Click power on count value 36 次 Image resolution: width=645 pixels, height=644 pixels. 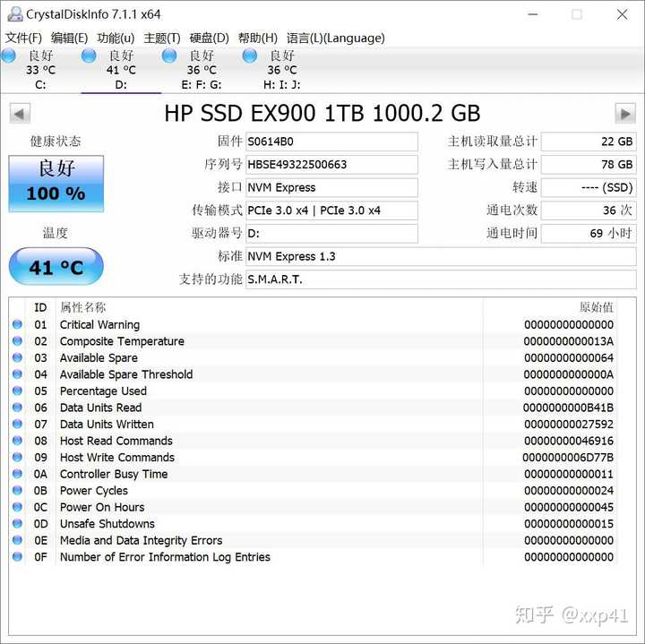tap(589, 210)
